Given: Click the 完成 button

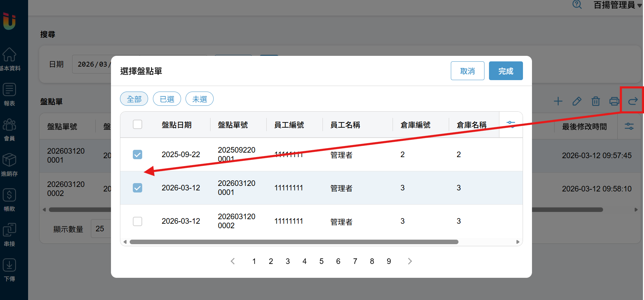Looking at the screenshot, I should pyautogui.click(x=506, y=71).
